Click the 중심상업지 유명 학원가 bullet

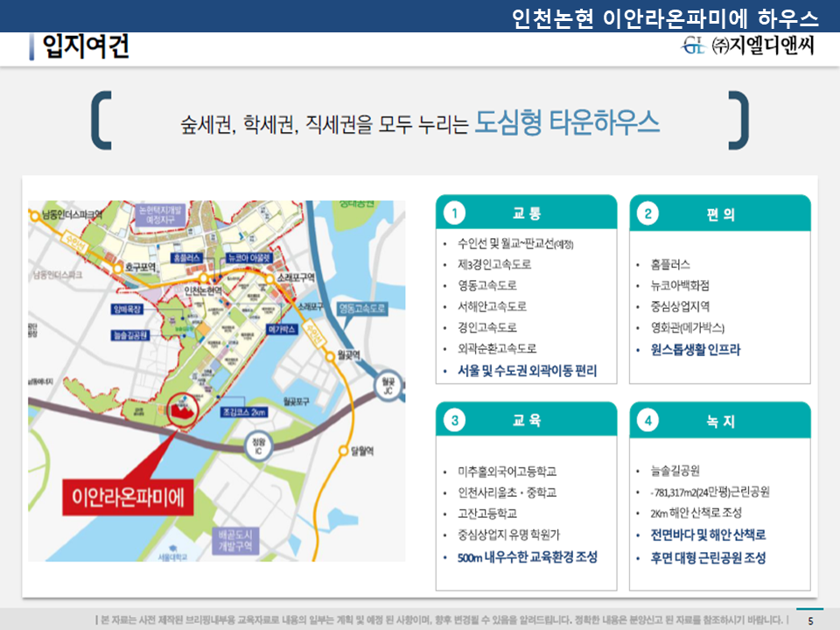pyautogui.click(x=508, y=535)
